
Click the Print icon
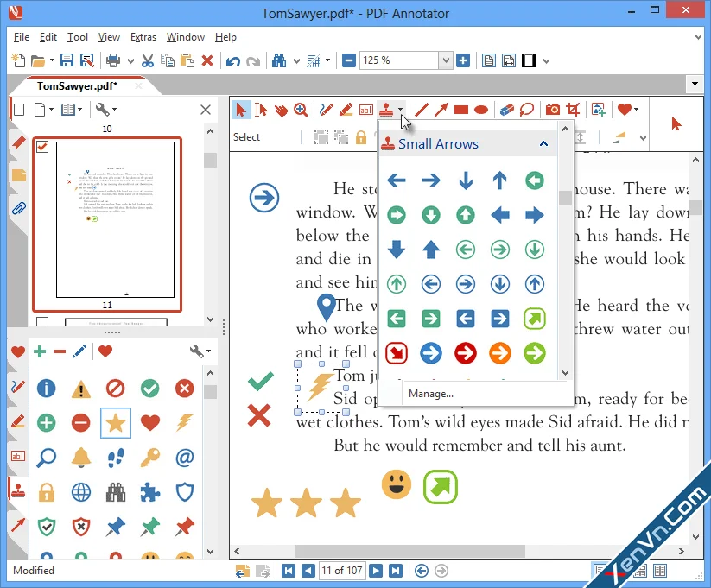[x=113, y=60]
